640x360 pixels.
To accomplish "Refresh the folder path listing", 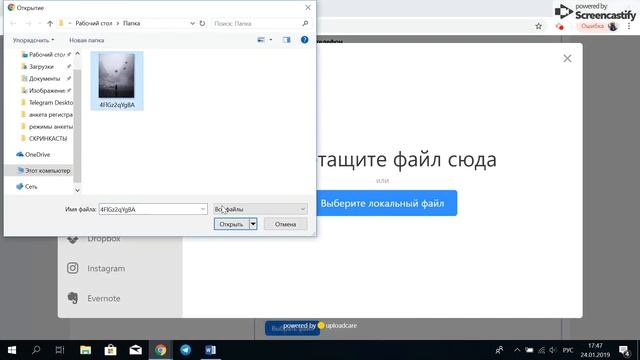I will click(202, 23).
